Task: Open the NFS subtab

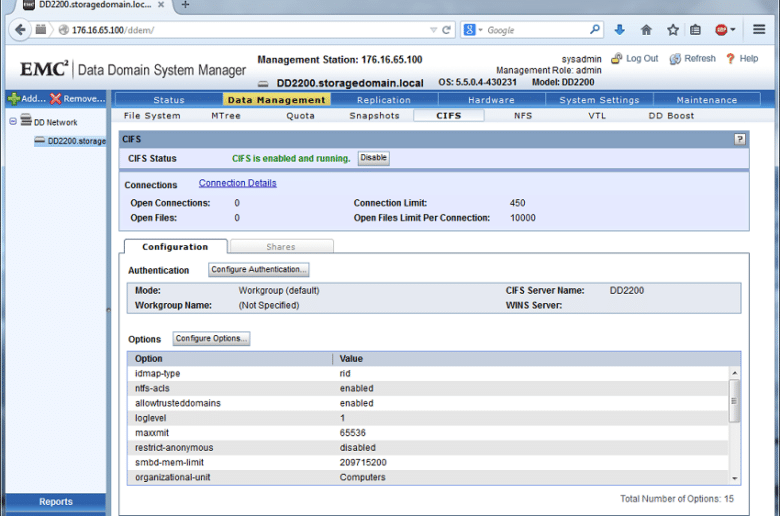Action: 523,115
